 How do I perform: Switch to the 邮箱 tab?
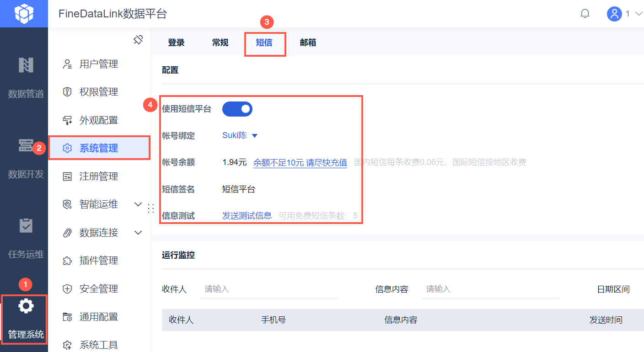click(308, 43)
